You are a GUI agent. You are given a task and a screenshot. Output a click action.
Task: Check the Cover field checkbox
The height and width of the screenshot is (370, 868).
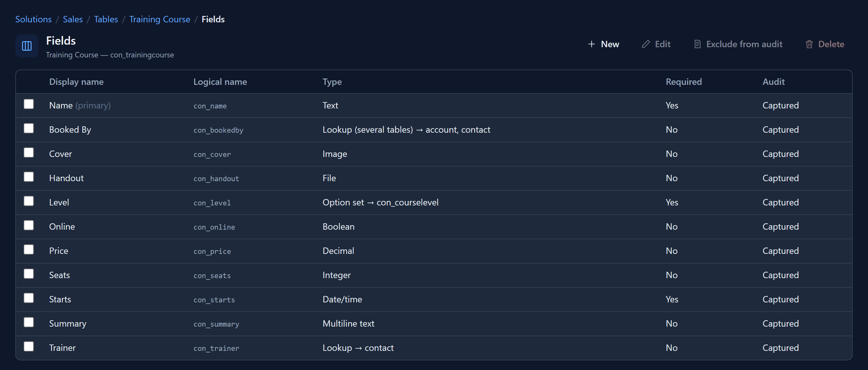click(29, 153)
